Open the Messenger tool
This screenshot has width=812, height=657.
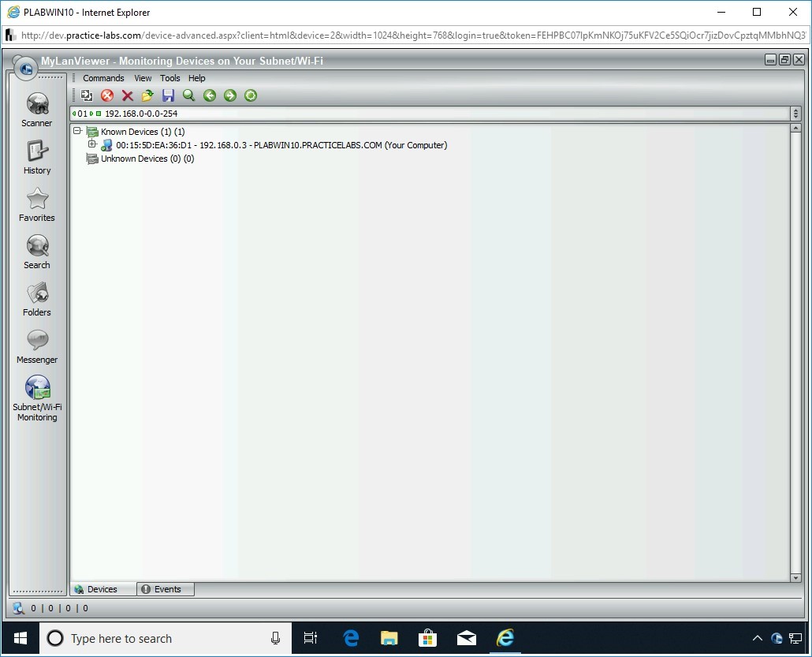(37, 346)
